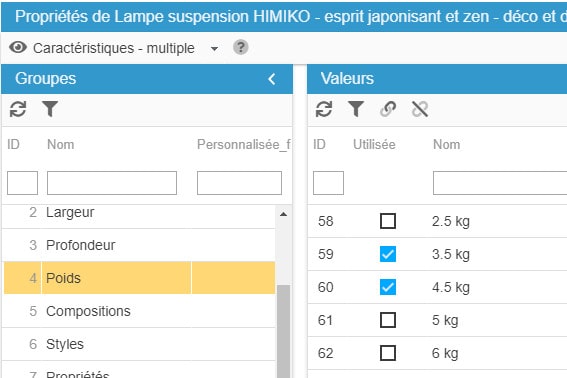The height and width of the screenshot is (378, 567).
Task: Open the help question mark icon
Action: (240, 47)
